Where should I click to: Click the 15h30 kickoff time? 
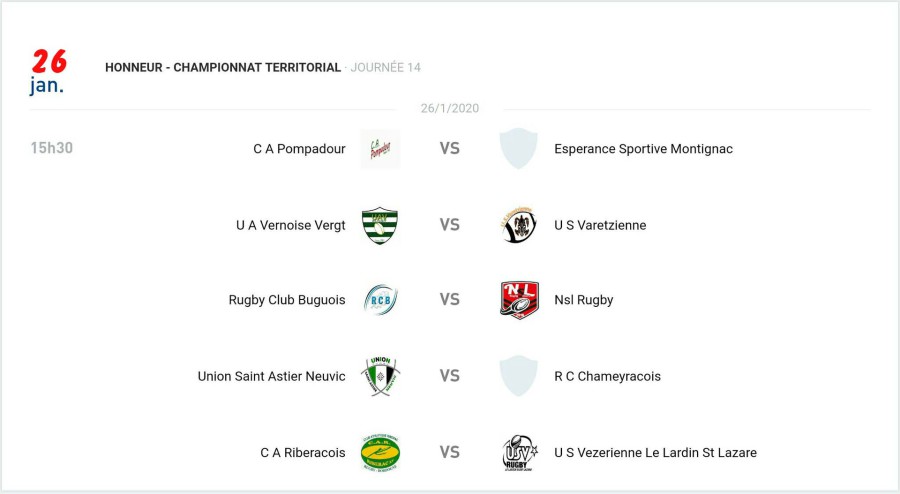(x=52, y=148)
